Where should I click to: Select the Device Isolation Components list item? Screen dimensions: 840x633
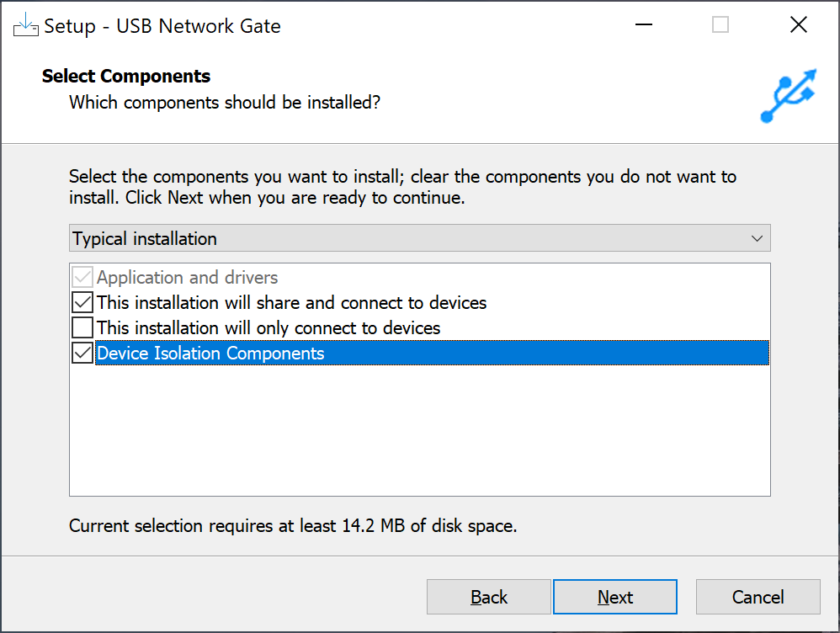click(x=210, y=354)
